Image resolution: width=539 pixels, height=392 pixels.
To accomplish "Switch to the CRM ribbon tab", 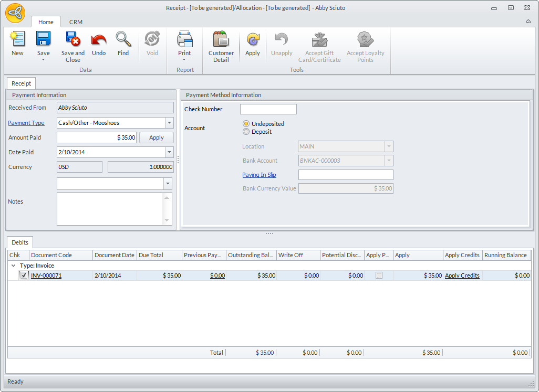I will click(76, 22).
